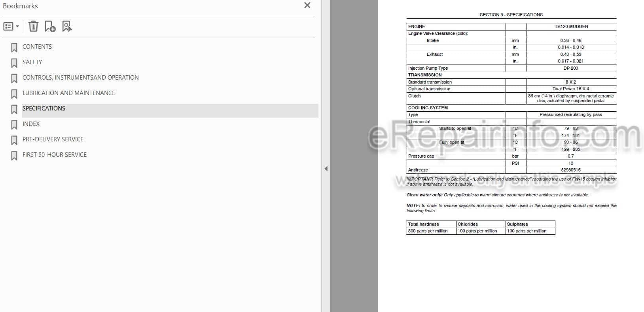
Task: Go to CONTROLS, INSTRUMENTSAND OPERATION bookmark
Action: pos(81,78)
